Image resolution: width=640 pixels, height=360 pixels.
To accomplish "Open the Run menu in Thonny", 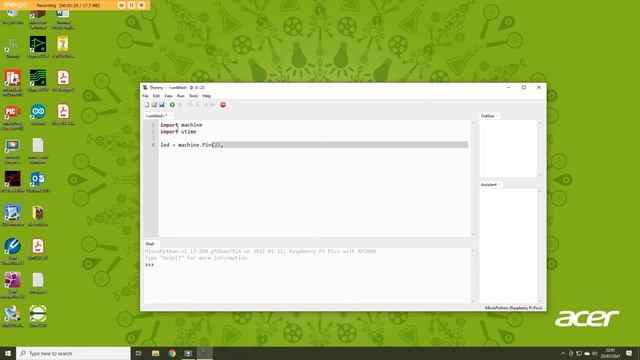I will (181, 96).
